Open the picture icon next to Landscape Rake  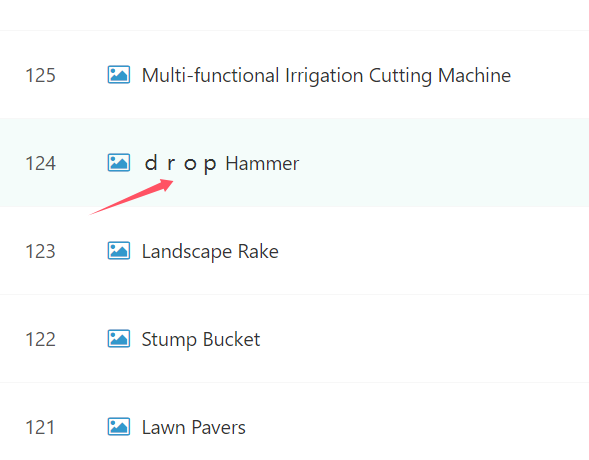[x=119, y=250]
